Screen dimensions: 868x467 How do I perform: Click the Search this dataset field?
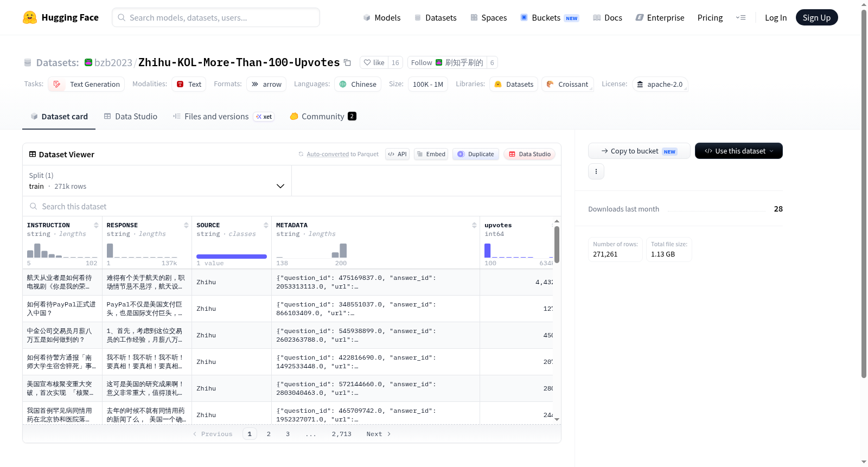tap(292, 206)
